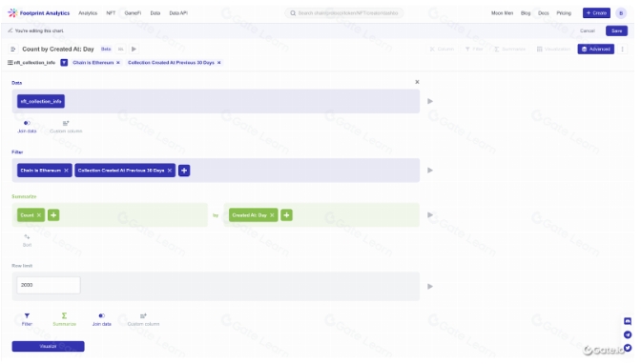Cancel editing the chart
This screenshot has width=641, height=364.
588,30
